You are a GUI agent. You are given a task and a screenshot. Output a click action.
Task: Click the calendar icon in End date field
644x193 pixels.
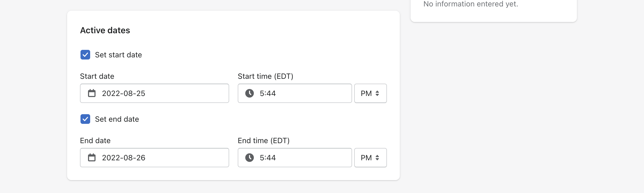[x=92, y=158]
